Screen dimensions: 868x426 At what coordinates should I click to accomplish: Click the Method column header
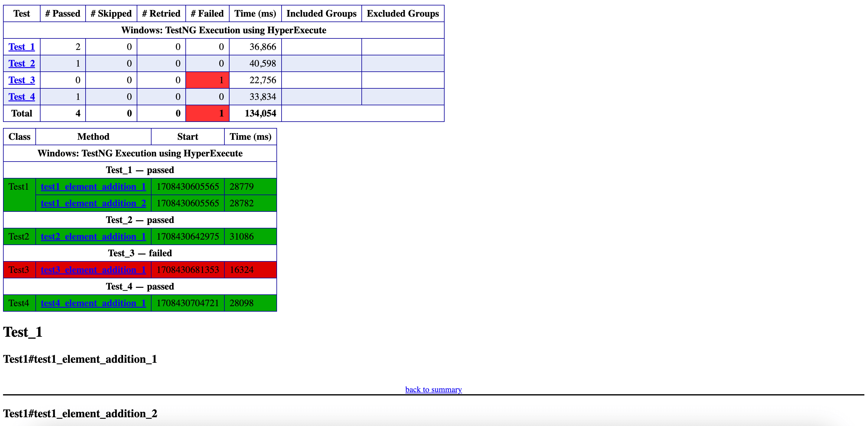[93, 136]
